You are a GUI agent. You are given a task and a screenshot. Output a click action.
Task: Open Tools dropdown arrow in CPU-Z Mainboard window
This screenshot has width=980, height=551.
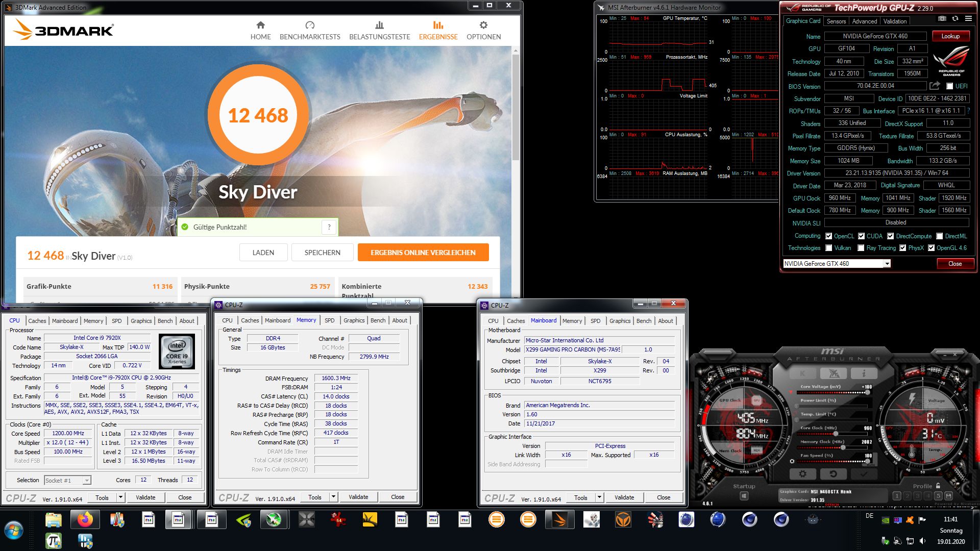599,497
